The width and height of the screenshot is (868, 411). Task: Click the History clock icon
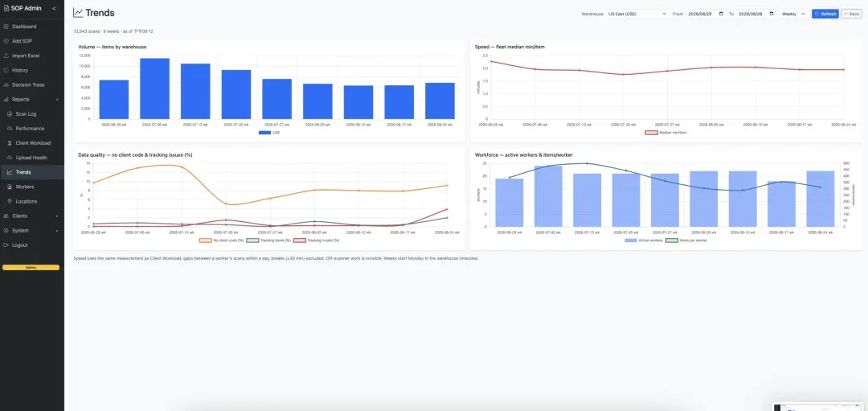(6, 70)
